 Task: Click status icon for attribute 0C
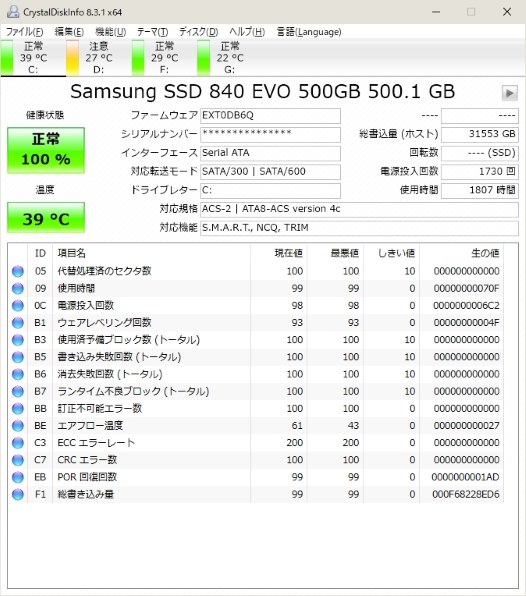[x=17, y=306]
